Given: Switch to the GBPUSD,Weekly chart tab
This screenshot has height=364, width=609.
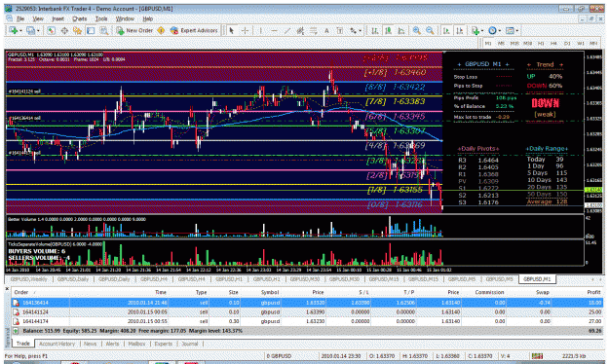Looking at the screenshot, I should click(28, 279).
